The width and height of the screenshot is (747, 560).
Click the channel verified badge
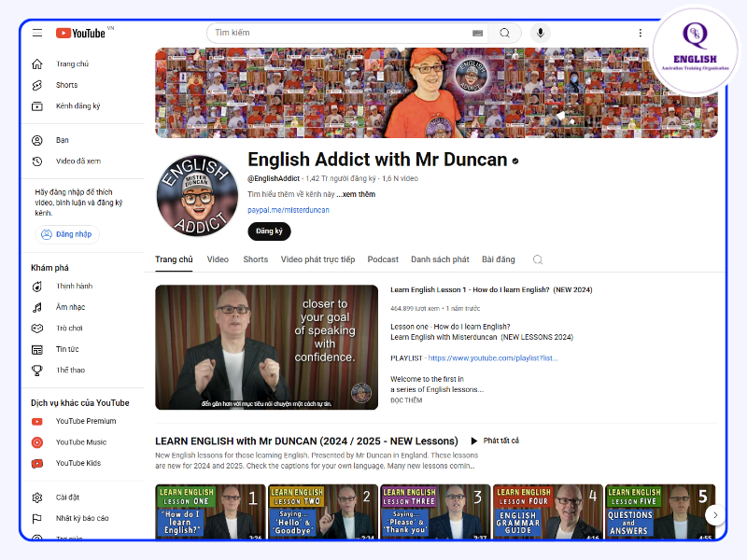pos(515,161)
